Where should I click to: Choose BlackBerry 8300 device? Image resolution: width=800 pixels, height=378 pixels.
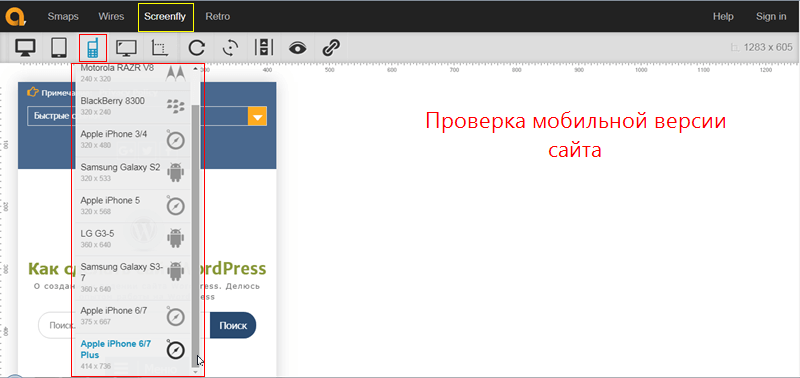click(x=133, y=107)
